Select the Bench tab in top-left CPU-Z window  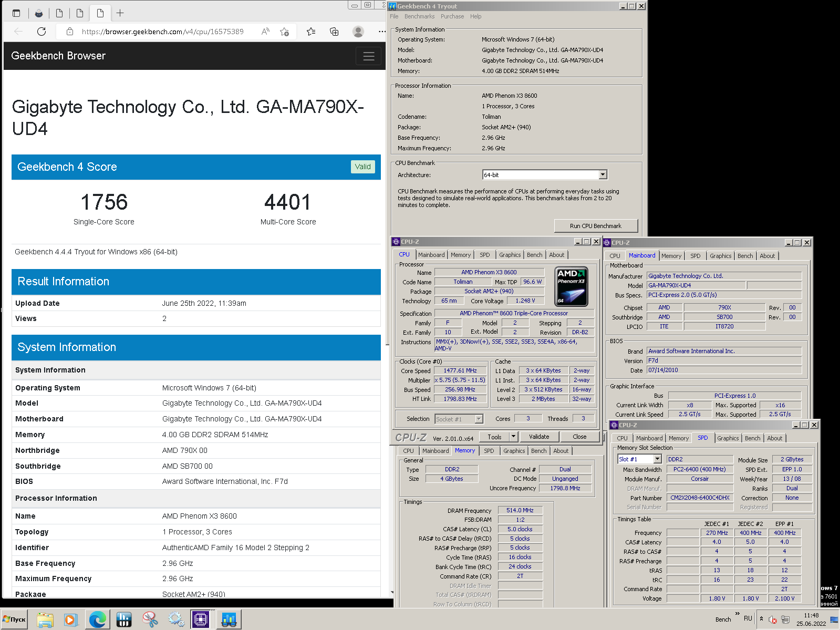point(535,255)
